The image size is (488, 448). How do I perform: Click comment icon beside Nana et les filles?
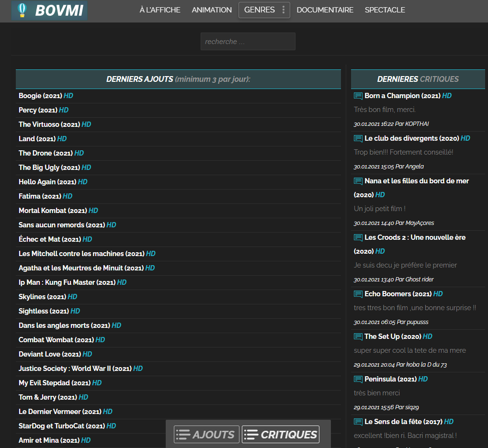[x=358, y=181]
